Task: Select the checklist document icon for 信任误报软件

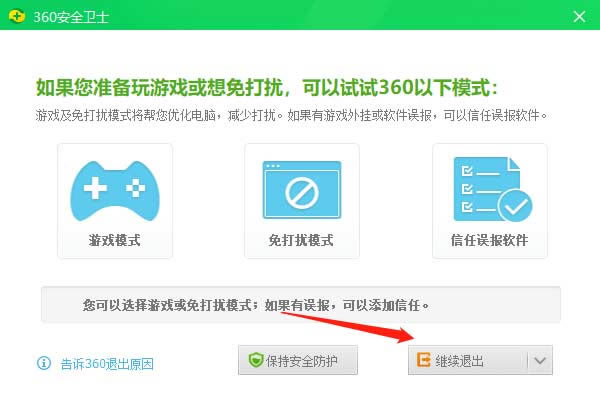Action: coord(493,189)
